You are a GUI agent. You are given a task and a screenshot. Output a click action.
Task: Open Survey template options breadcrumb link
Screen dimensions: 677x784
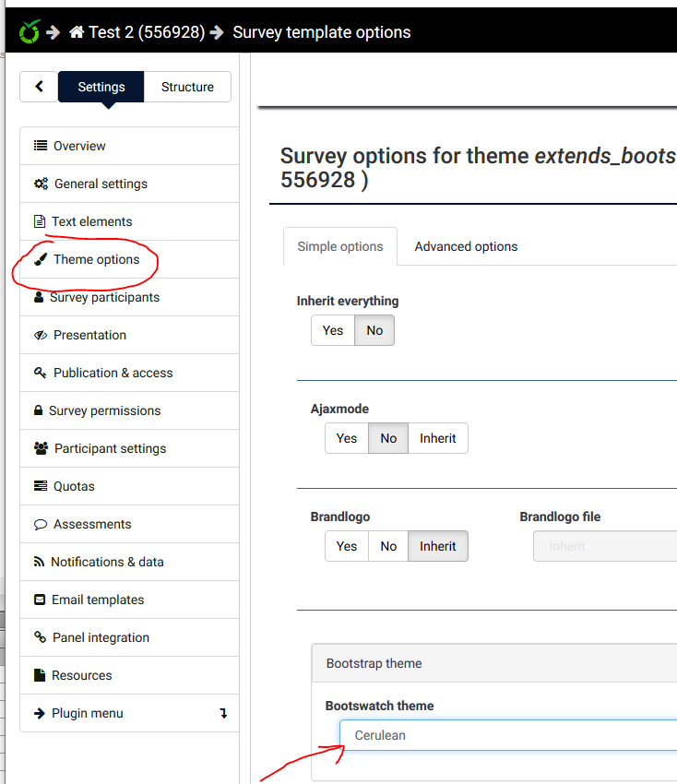pos(321,32)
